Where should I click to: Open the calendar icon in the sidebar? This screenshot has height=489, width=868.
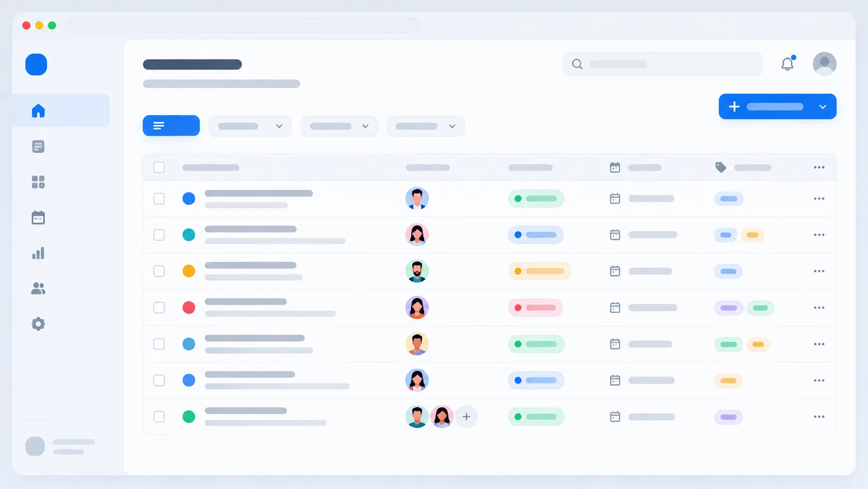[x=38, y=217]
